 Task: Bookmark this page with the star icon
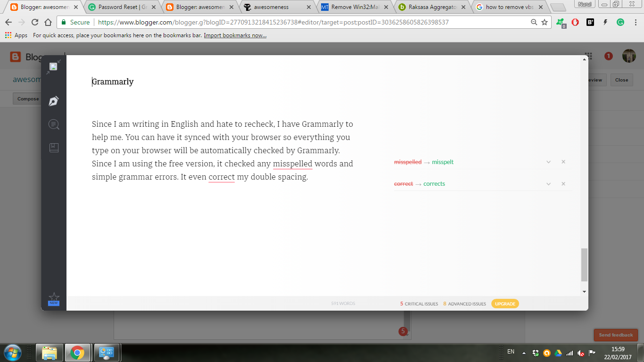click(x=545, y=22)
